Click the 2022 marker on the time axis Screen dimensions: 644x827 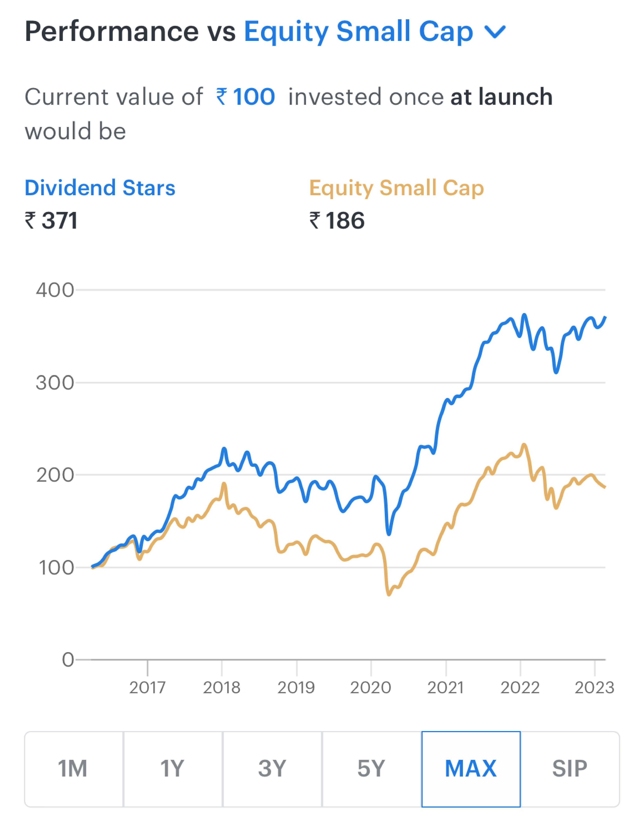pyautogui.click(x=520, y=687)
